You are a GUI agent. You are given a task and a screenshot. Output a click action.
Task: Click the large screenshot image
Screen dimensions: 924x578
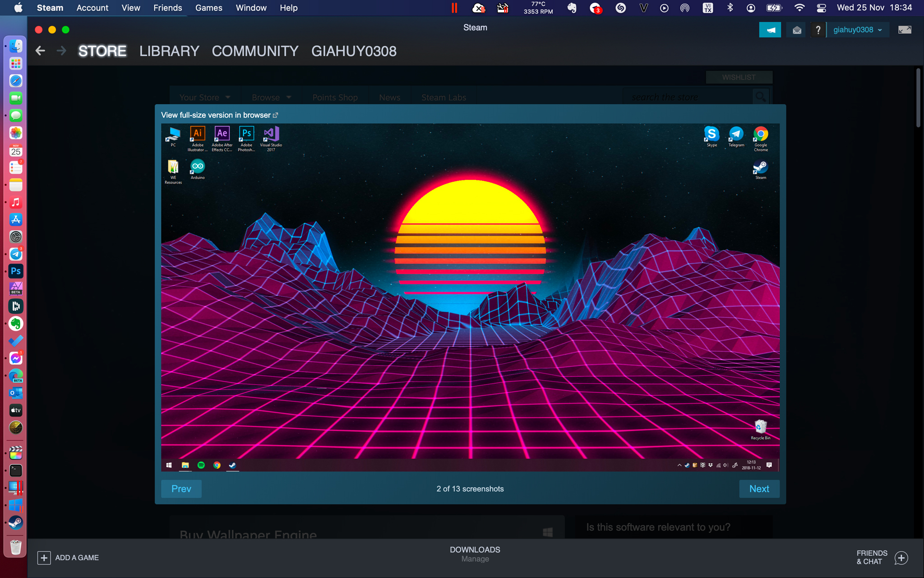(x=470, y=298)
